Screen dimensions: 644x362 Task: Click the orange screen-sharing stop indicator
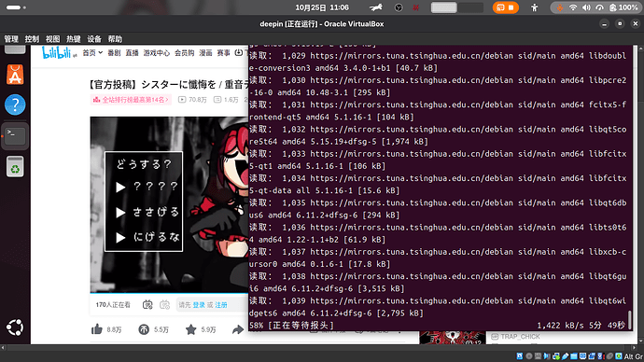(505, 7)
